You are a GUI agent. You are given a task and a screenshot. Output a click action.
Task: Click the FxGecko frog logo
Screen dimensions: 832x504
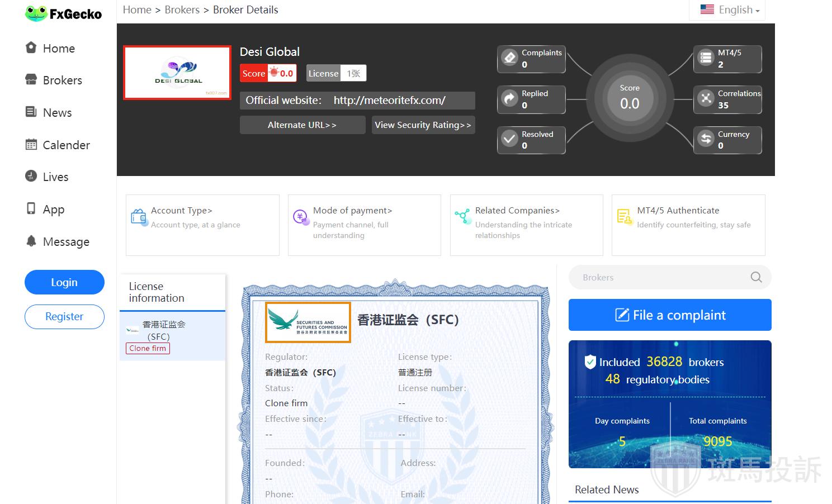point(36,13)
